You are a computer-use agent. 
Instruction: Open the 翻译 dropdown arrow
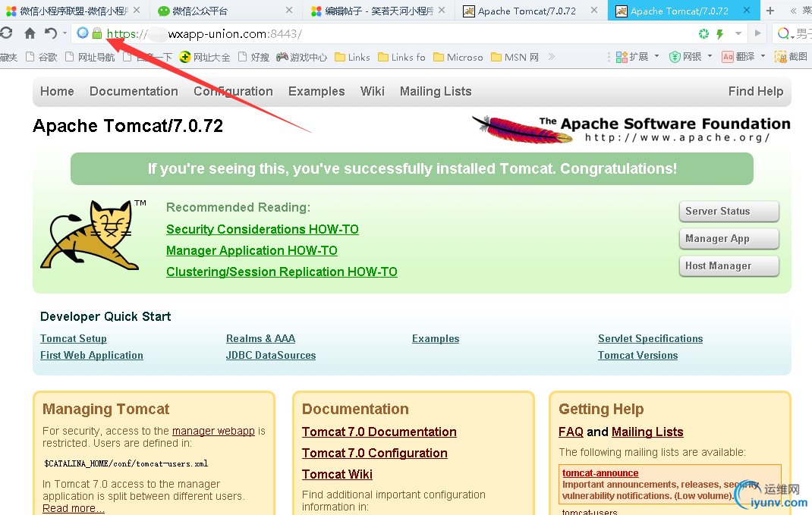(x=763, y=56)
